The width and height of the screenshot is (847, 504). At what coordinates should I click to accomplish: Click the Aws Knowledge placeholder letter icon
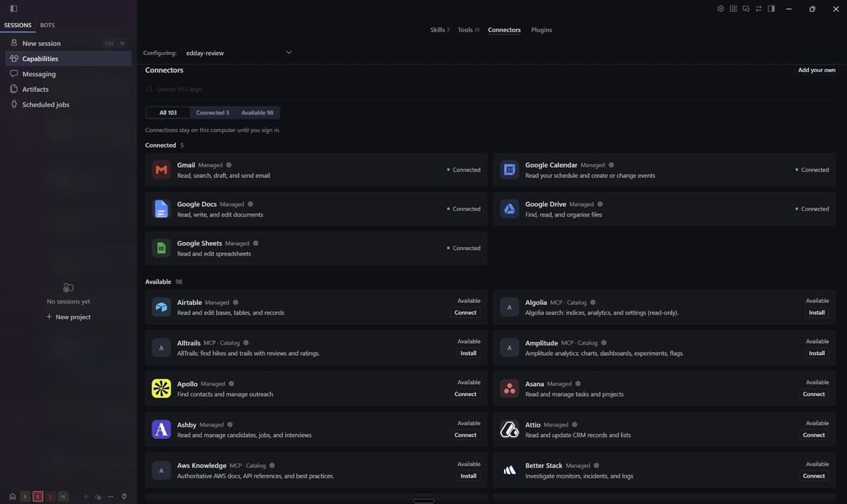click(162, 470)
